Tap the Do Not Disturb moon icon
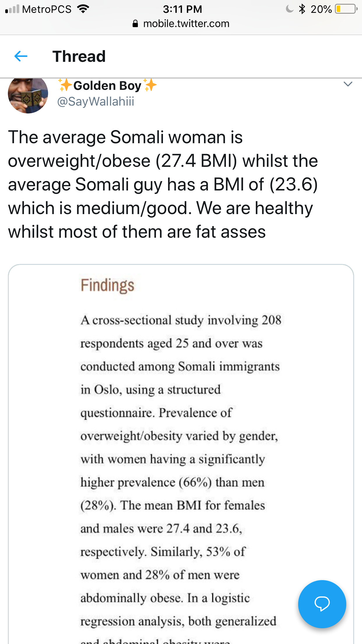362x644 pixels. pyautogui.click(x=289, y=9)
